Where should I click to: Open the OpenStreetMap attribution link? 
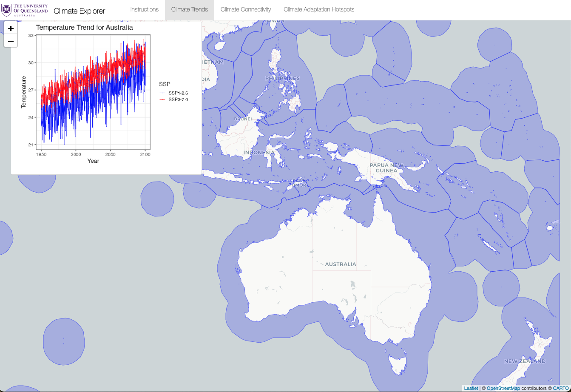[x=503, y=388]
